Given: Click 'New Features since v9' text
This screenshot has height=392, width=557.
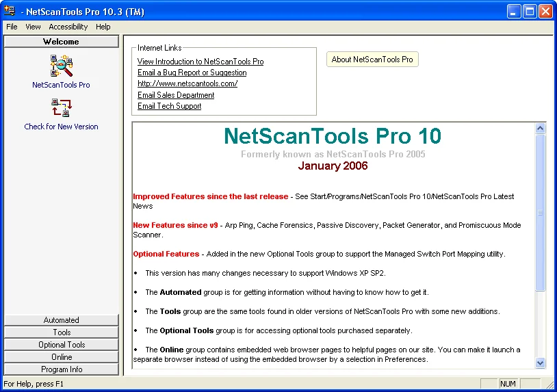Looking at the screenshot, I should pyautogui.click(x=175, y=225).
